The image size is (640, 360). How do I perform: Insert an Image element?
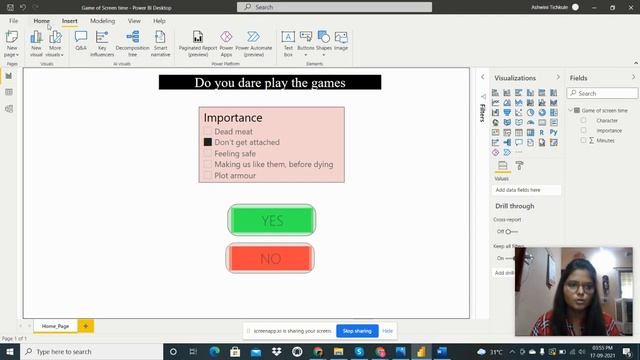[x=341, y=41]
